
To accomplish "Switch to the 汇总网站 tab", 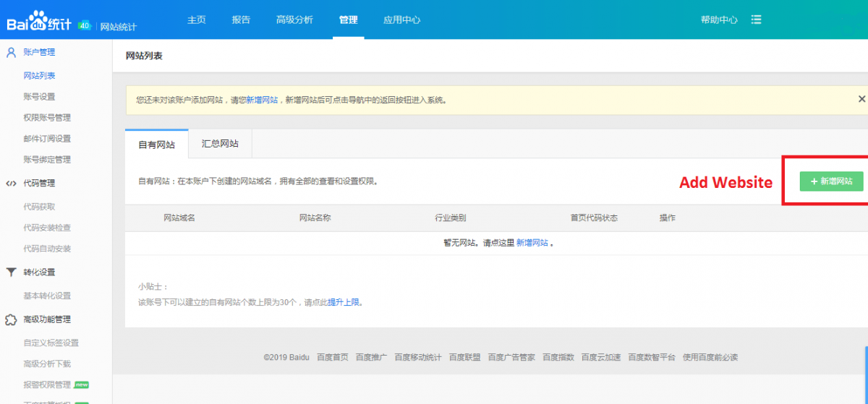I will (x=220, y=144).
